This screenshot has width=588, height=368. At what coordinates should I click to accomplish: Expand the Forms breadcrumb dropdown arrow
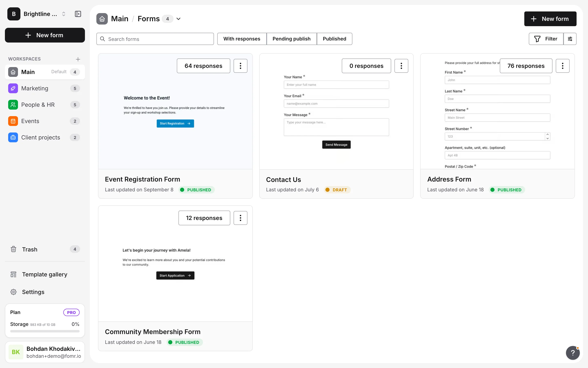178,19
